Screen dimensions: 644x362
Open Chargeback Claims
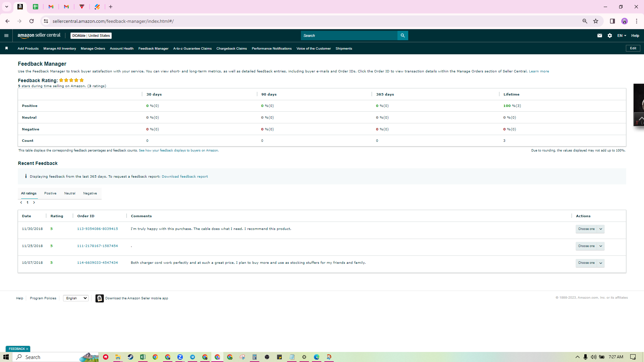[232, 49]
